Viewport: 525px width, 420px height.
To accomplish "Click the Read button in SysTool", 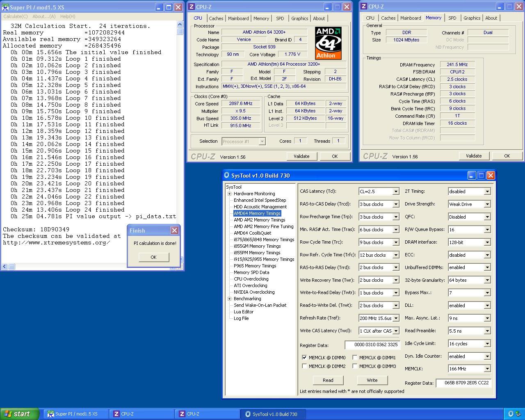I will 328,380.
